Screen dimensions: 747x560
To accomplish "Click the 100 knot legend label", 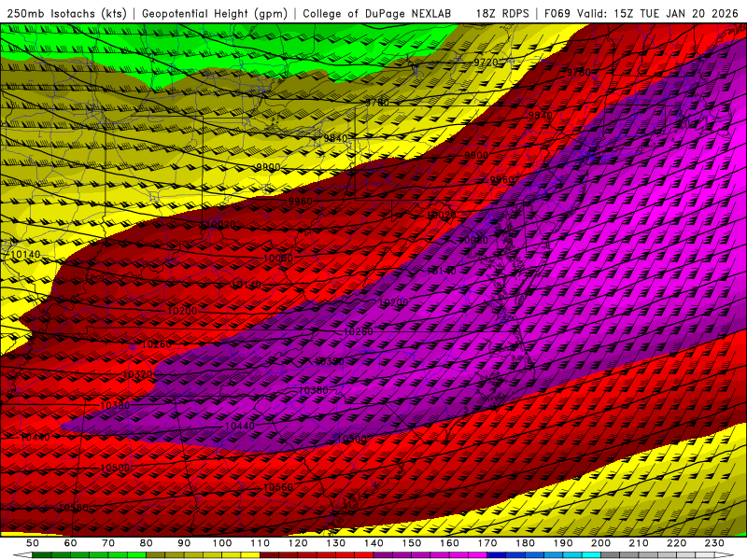I will (x=222, y=543).
